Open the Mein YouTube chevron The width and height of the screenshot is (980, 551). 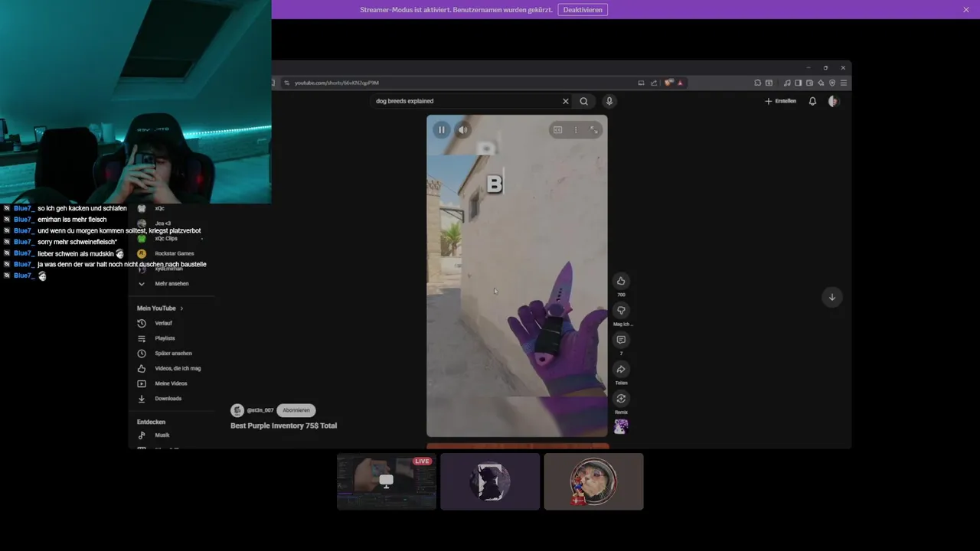coord(181,308)
